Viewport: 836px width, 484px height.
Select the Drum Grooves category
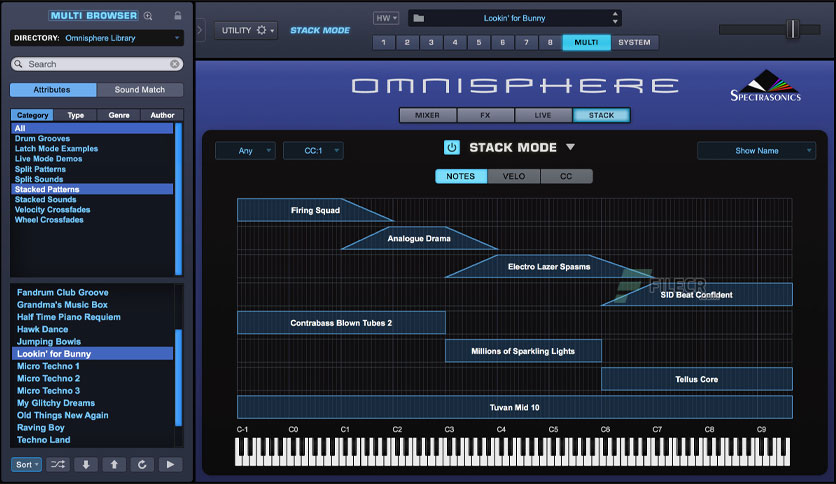(92, 139)
